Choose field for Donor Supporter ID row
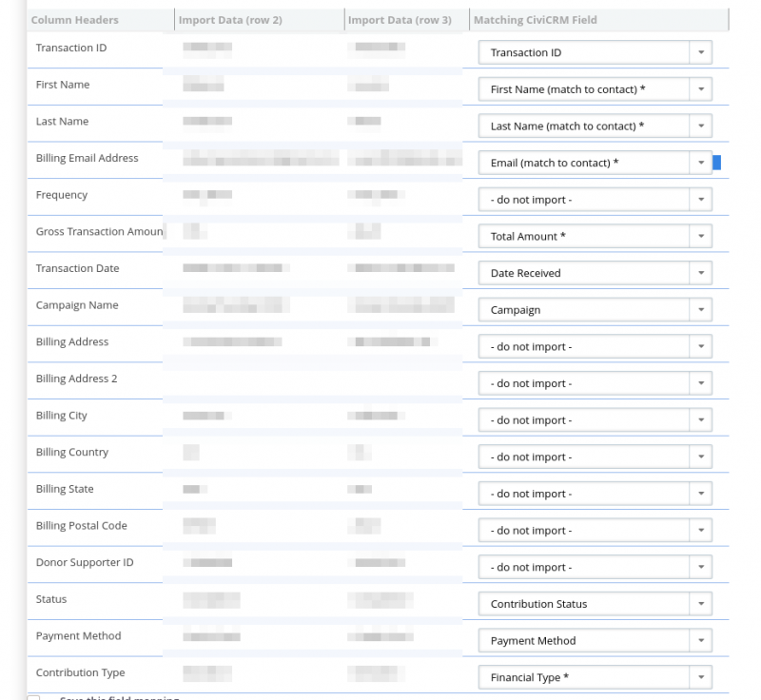 (595, 567)
